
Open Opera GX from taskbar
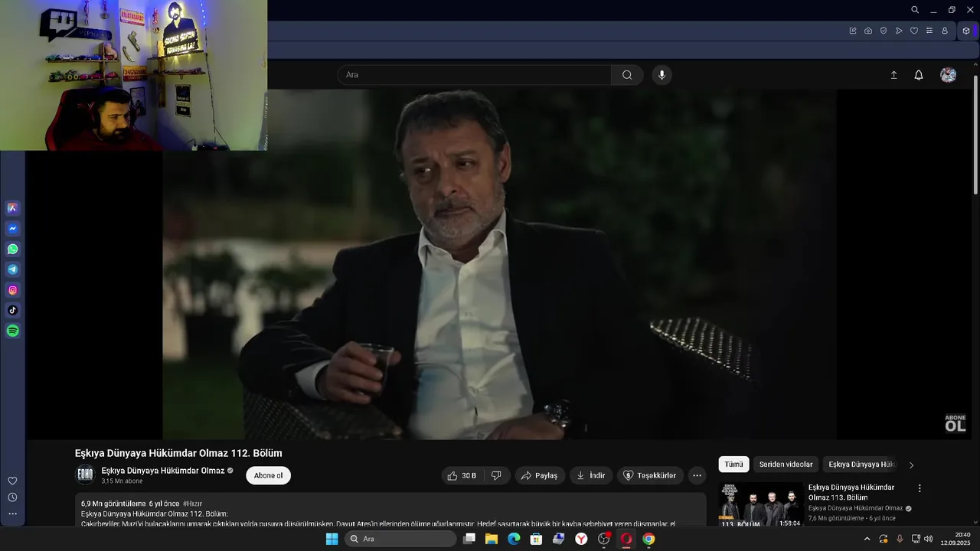point(626,539)
